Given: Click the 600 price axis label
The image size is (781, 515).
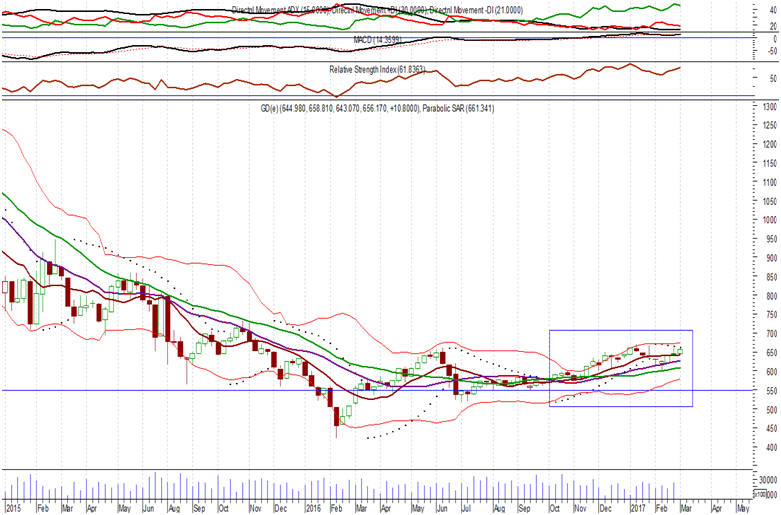Looking at the screenshot, I should tap(771, 372).
